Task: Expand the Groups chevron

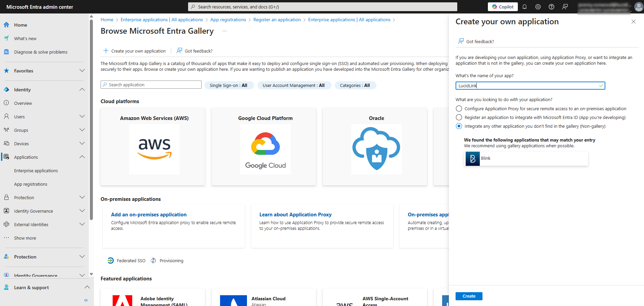Action: 82,130
